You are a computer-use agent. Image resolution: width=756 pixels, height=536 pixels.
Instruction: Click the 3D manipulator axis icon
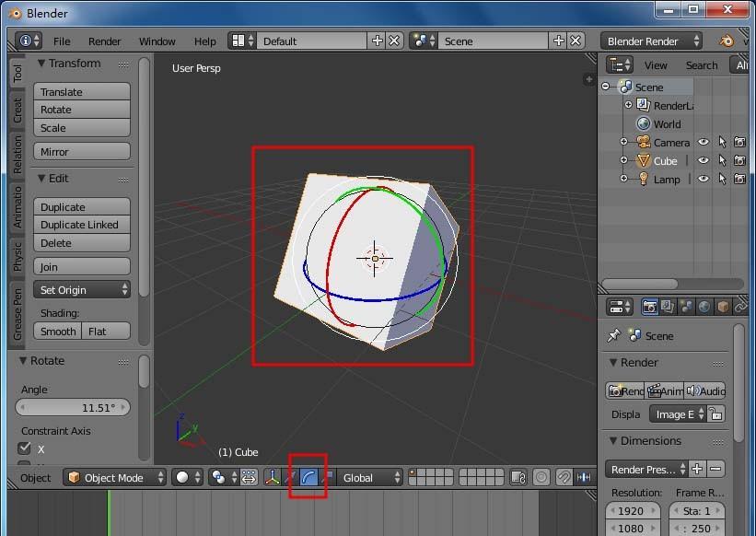273,477
